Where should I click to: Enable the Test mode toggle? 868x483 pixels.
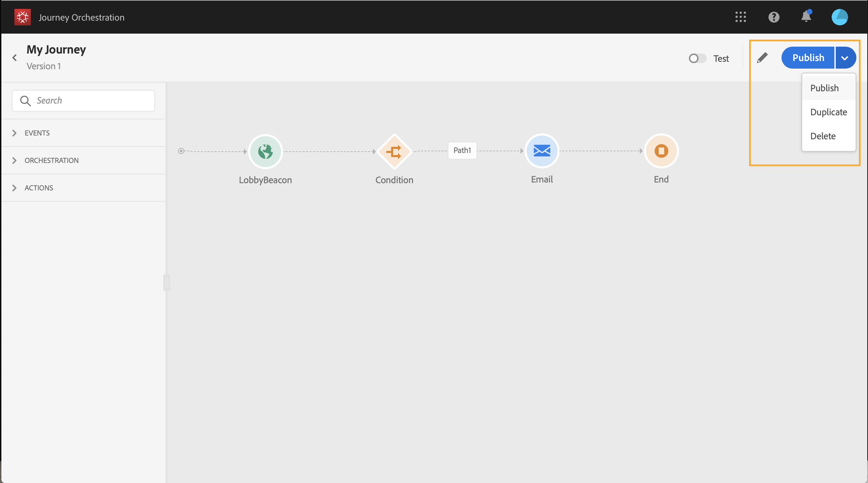tap(697, 58)
